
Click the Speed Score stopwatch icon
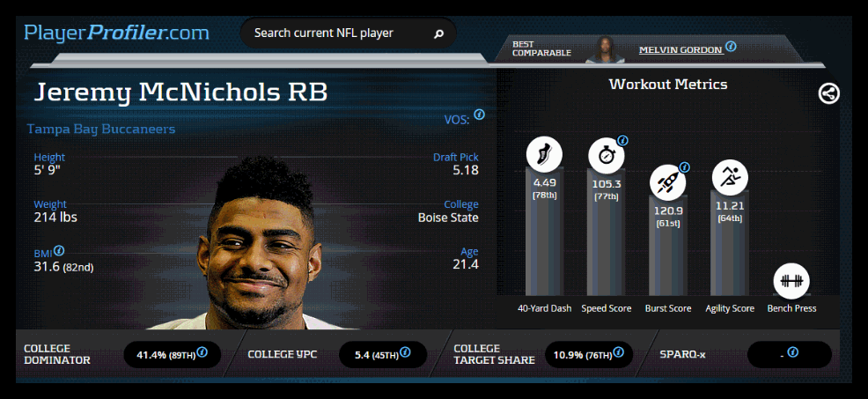(606, 156)
